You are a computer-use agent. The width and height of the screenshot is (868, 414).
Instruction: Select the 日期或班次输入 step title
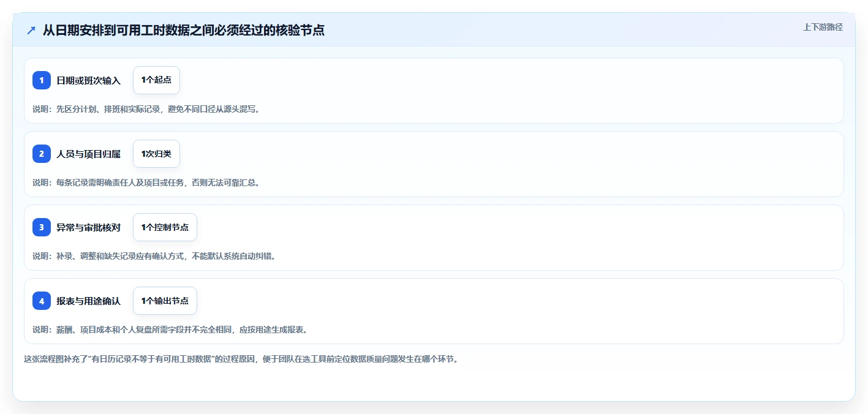pyautogui.click(x=89, y=80)
